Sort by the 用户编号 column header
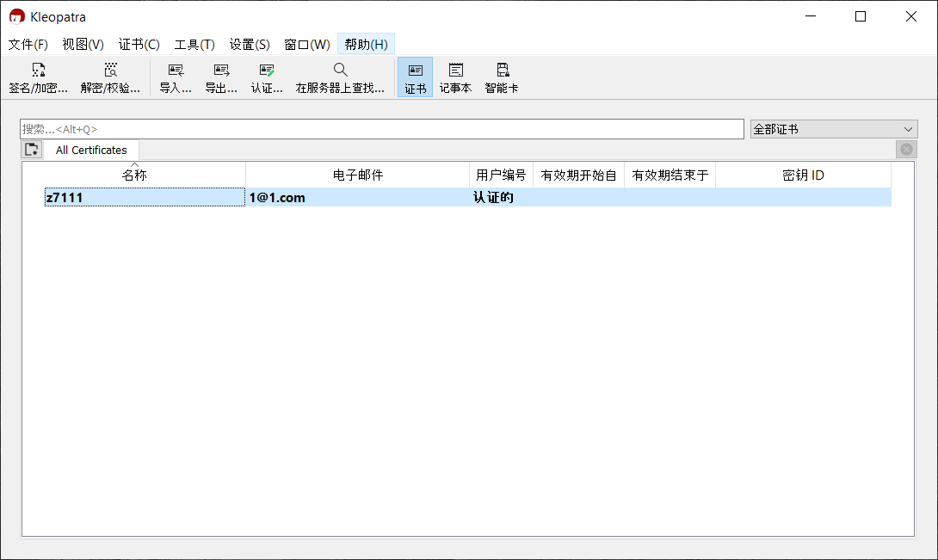Screen dimensions: 938x560 tap(501, 175)
